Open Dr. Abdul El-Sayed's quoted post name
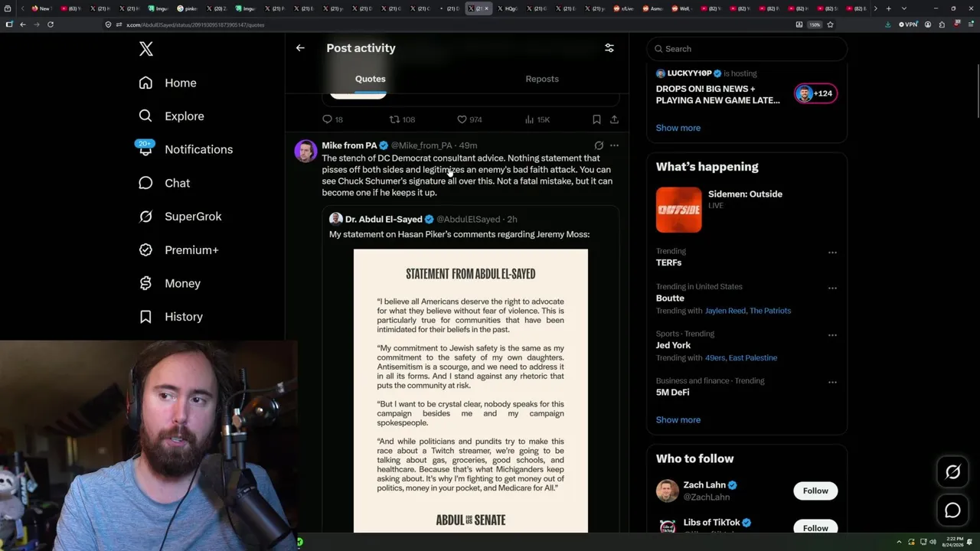Screen dimensions: 980x551 click(384, 219)
